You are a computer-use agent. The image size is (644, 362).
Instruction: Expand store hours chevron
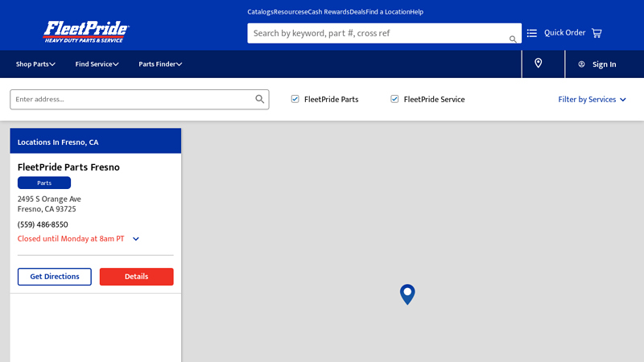[x=136, y=239]
